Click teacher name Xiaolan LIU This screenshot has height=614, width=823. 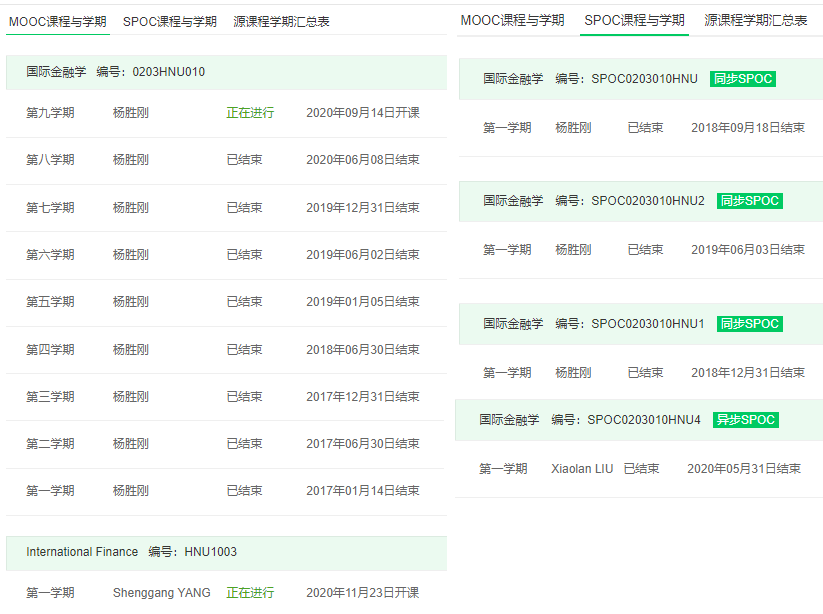(582, 468)
